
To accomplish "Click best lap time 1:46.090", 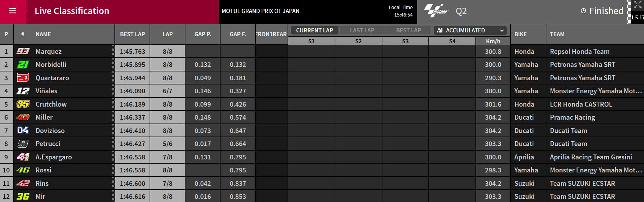I will 132,91.
